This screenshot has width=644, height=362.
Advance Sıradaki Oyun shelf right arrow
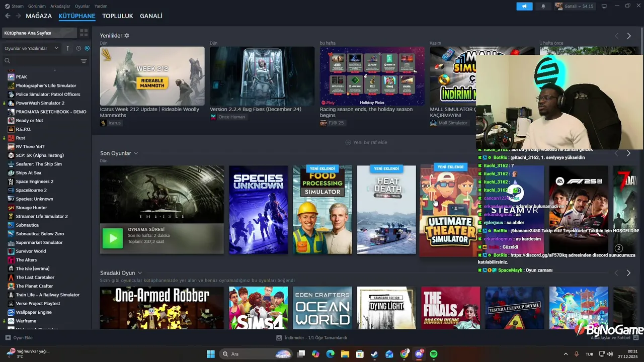628,273
